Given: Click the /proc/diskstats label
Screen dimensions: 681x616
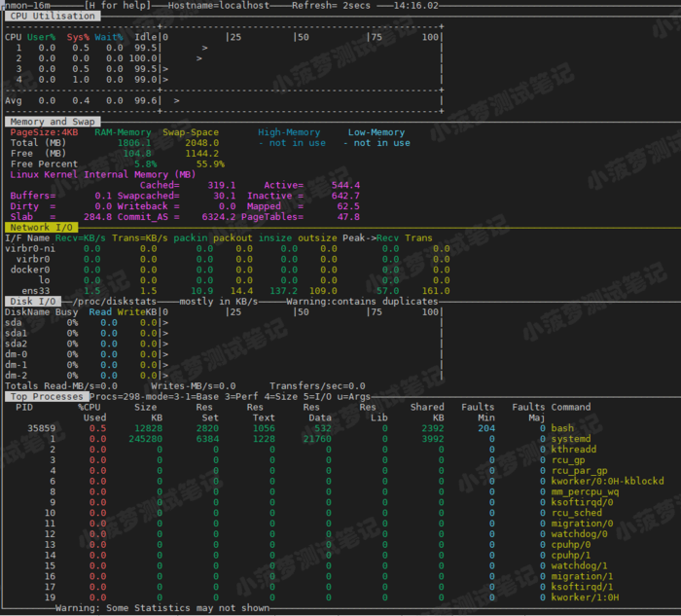Looking at the screenshot, I should pos(114,301).
